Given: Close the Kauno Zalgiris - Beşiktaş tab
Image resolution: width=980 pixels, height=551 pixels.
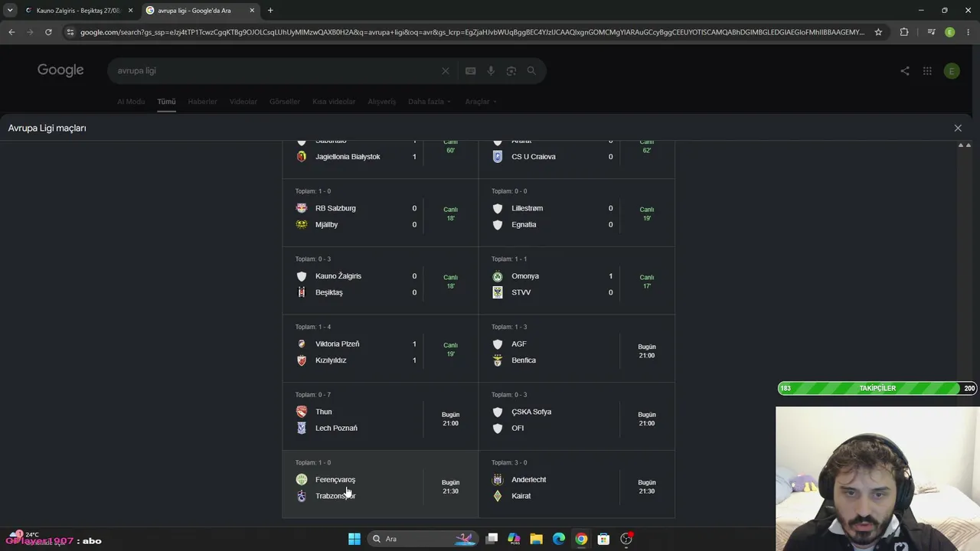Looking at the screenshot, I should (130, 11).
